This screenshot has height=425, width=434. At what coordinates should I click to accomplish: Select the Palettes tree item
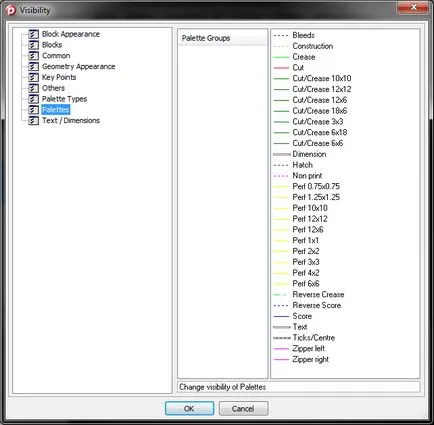56,110
